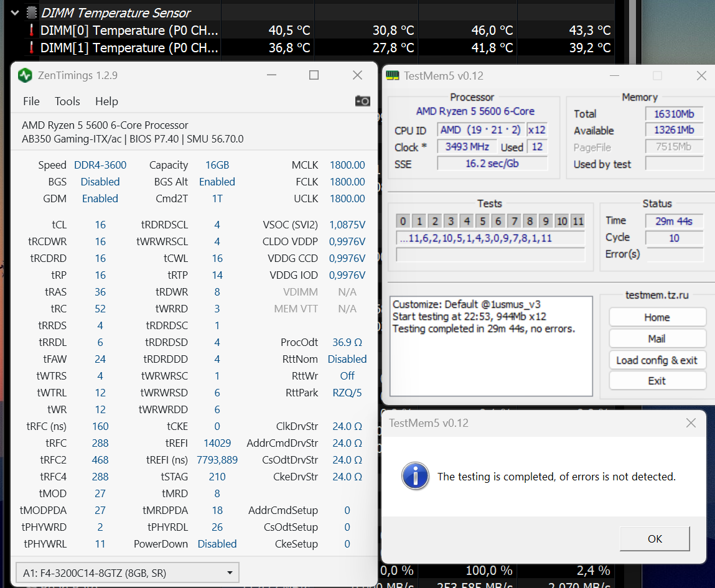Image resolution: width=715 pixels, height=588 pixels.
Task: Select test box 10 in TestMem5 Tests
Action: [x=562, y=221]
